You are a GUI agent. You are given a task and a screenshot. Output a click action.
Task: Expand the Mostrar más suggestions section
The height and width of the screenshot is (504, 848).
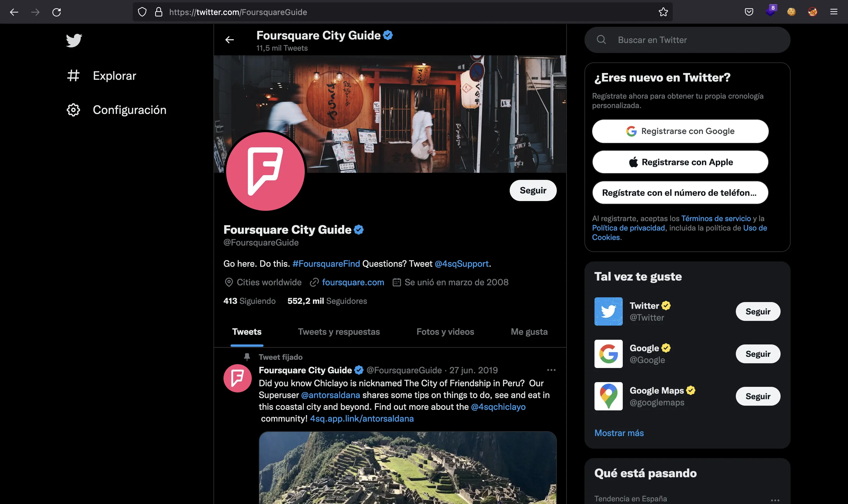pos(619,432)
